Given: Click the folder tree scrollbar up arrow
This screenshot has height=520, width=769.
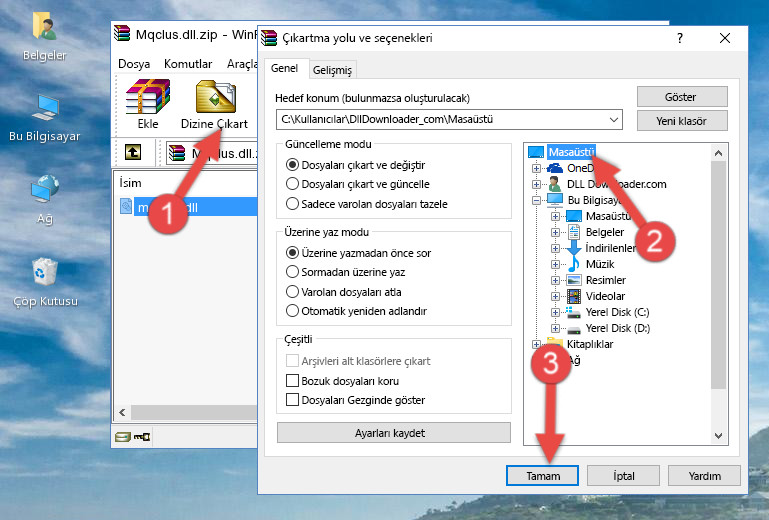Looking at the screenshot, I should (718, 153).
